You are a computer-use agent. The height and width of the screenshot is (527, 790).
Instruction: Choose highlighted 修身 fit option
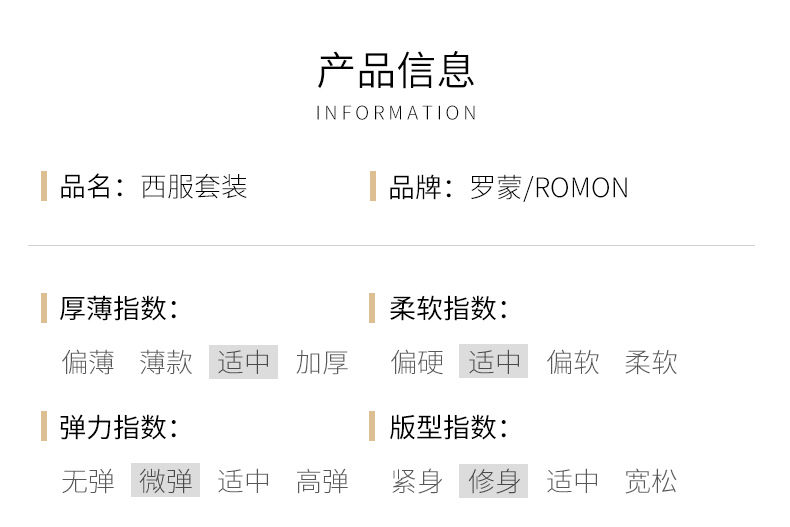tap(494, 481)
